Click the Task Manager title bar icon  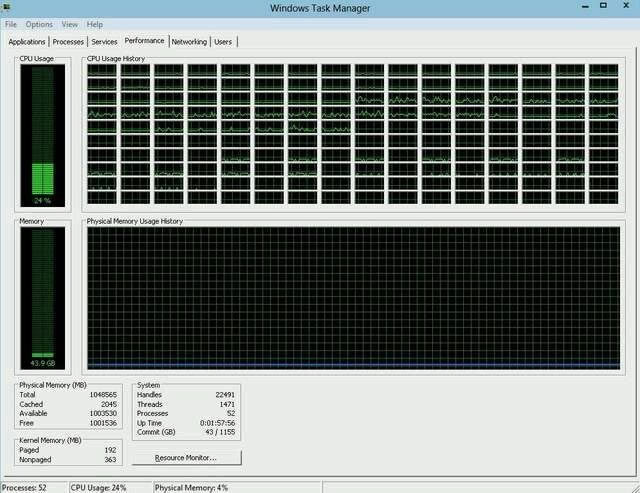6,7
